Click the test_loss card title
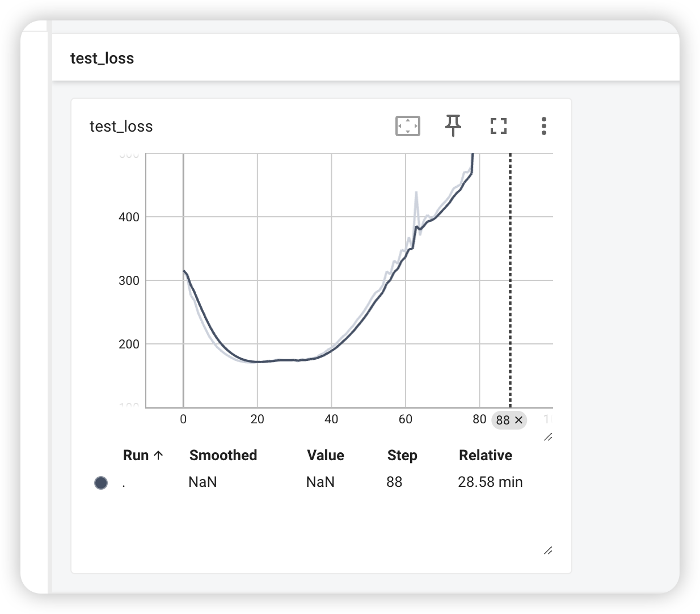The image size is (700, 614). coord(121,127)
